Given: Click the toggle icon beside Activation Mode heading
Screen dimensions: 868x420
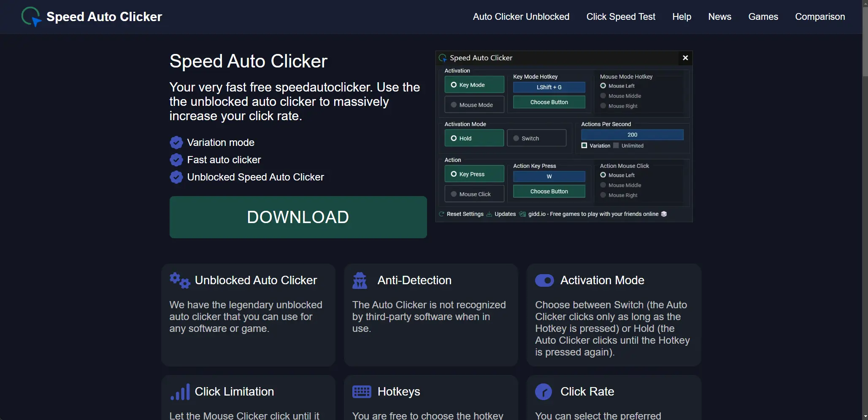Looking at the screenshot, I should pyautogui.click(x=544, y=280).
